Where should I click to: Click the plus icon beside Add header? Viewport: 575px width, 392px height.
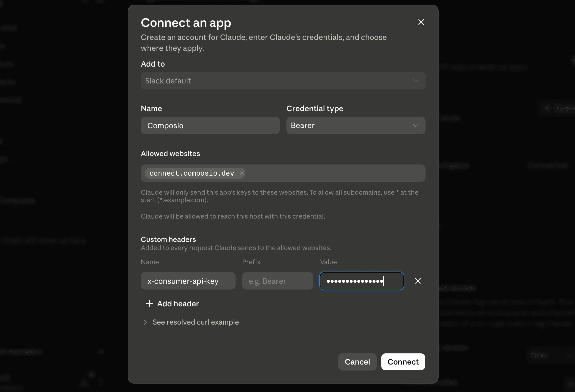click(x=149, y=304)
